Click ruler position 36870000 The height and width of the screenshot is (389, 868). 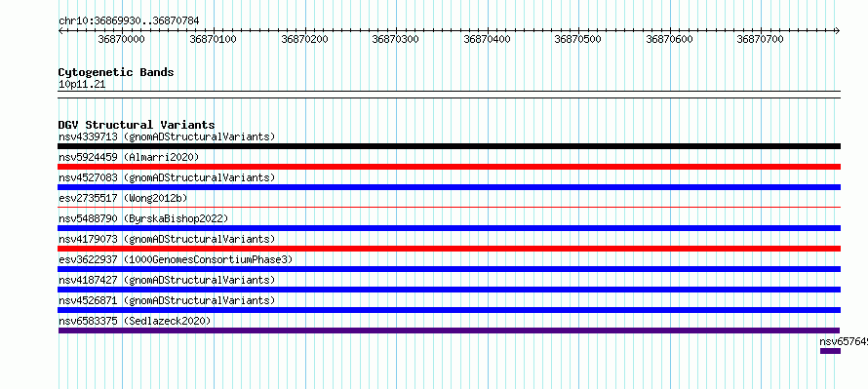pos(121,39)
